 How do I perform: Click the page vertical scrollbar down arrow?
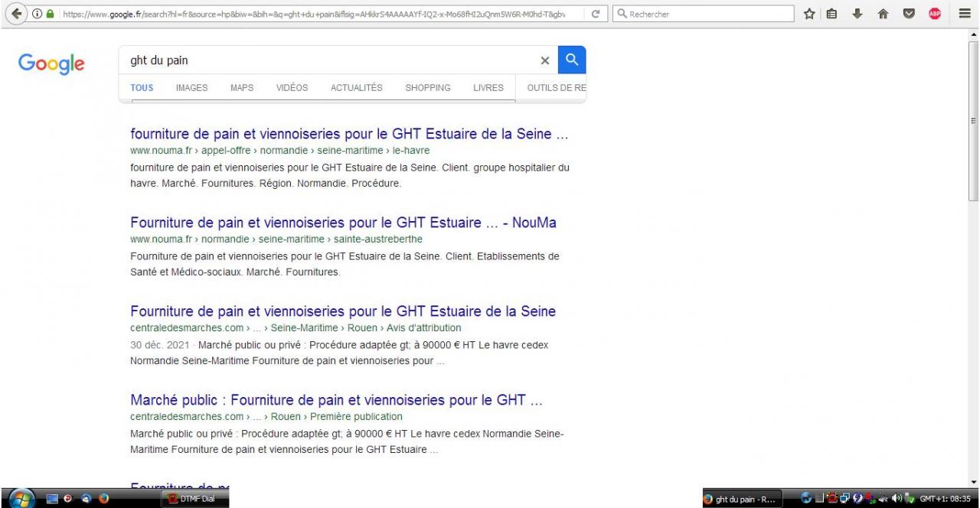[x=974, y=482]
